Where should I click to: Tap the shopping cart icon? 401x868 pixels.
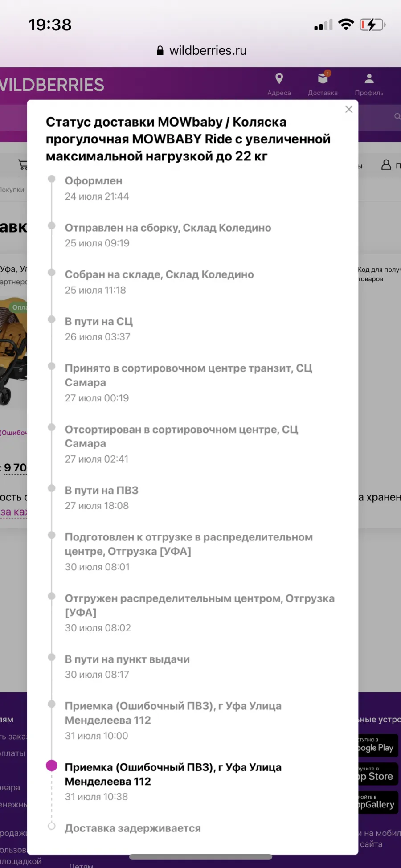(x=23, y=164)
